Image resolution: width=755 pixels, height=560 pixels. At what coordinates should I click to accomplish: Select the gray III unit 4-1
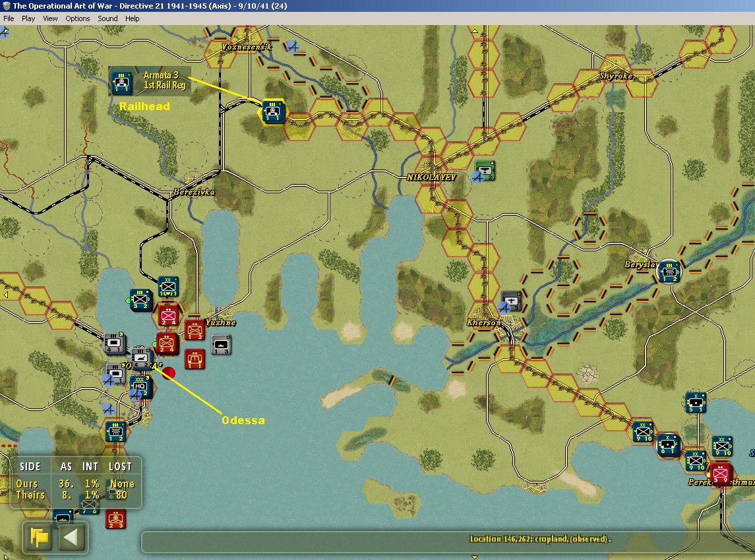pos(115,343)
